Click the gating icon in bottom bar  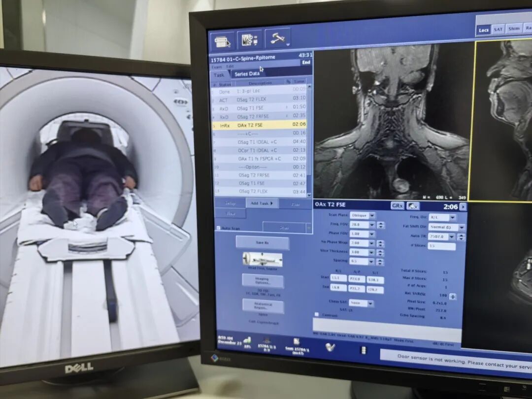(x=363, y=350)
